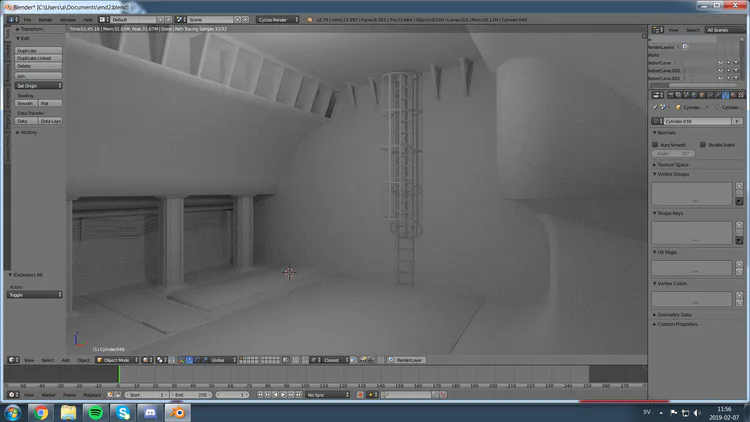Enable the Double Sided checkbox
The width and height of the screenshot is (750, 422).
(703, 144)
